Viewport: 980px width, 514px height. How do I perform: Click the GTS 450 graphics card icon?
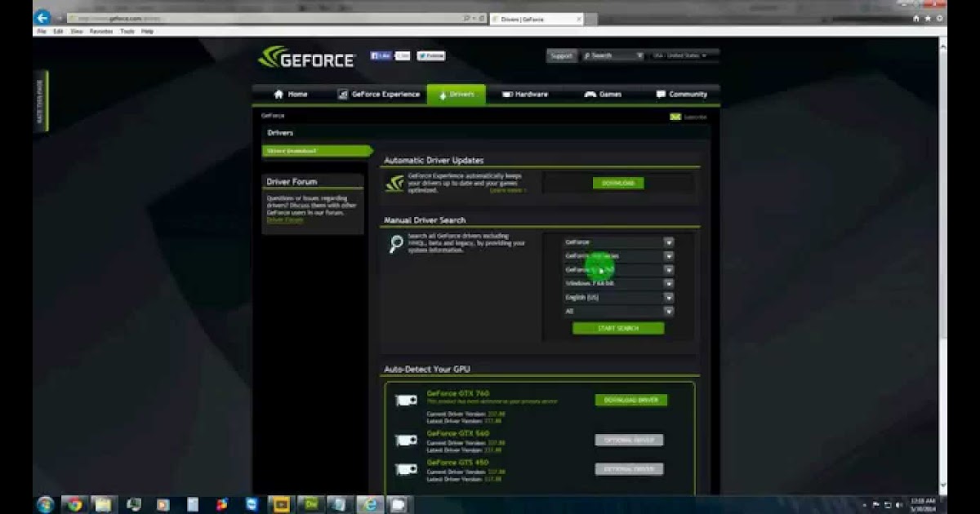click(x=406, y=469)
